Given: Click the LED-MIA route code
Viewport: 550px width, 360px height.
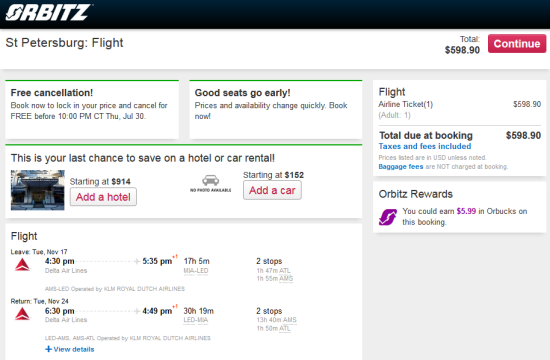Looking at the screenshot, I should (x=196, y=320).
